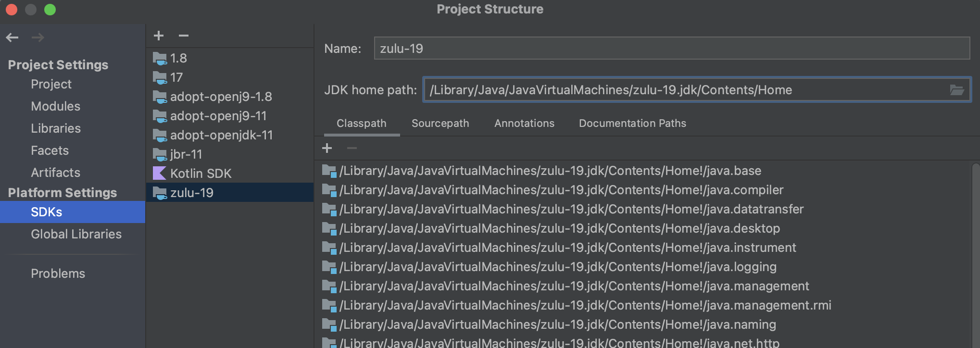Open Project settings
Image resolution: width=980 pixels, height=348 pixels.
[51, 84]
